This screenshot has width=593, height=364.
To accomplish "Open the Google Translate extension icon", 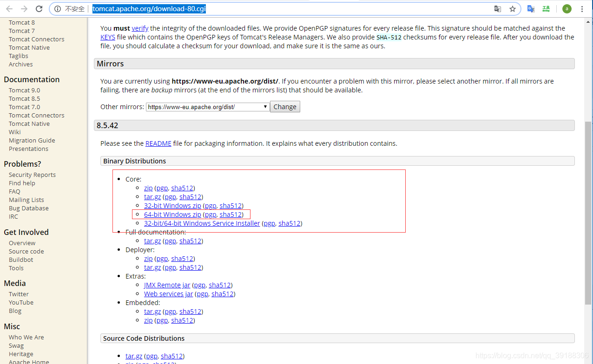I will pyautogui.click(x=531, y=9).
